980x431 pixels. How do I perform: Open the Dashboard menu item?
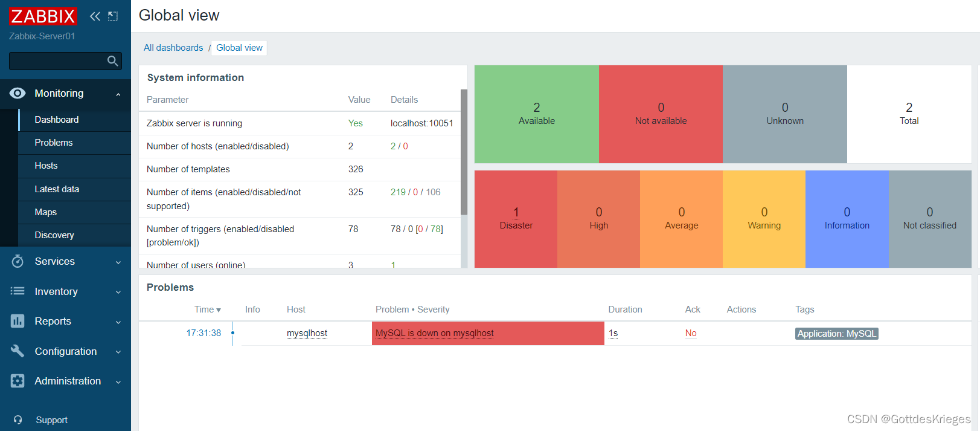click(x=75, y=120)
